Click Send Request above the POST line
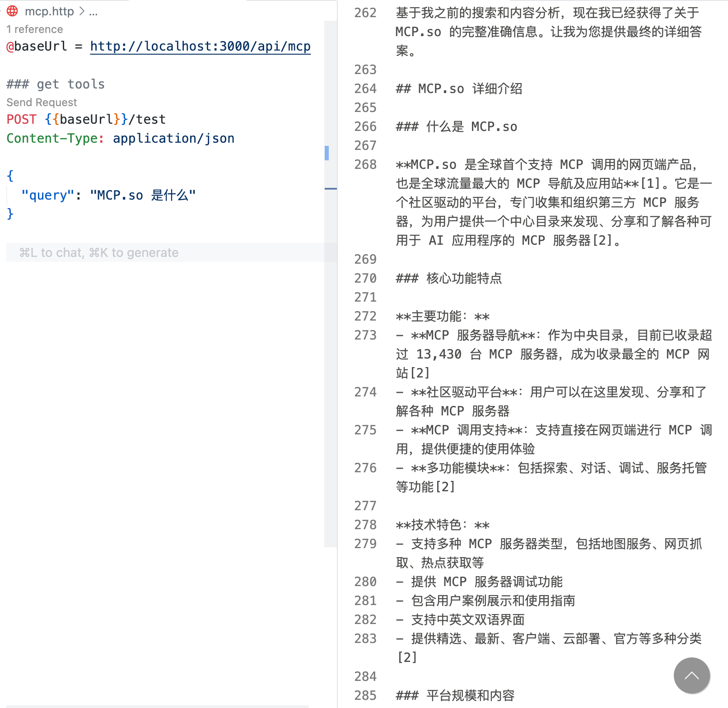This screenshot has width=728, height=708. [x=42, y=102]
